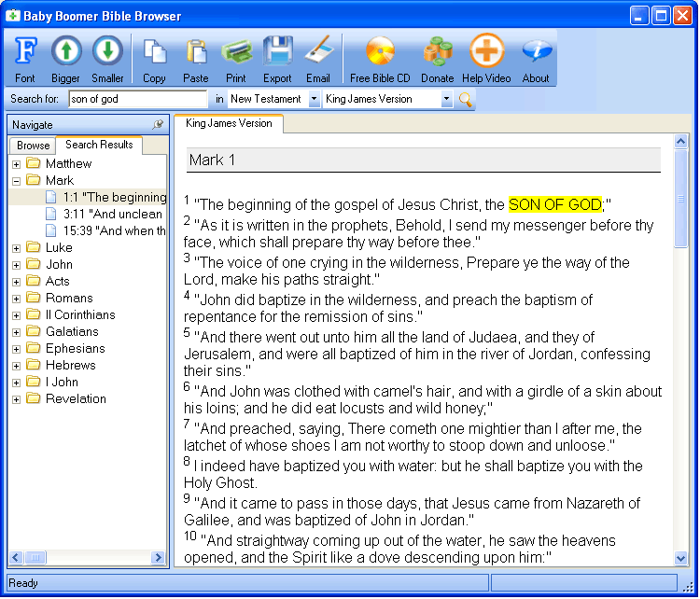Open the Font settings tool
This screenshot has height=599, width=700.
[x=25, y=59]
